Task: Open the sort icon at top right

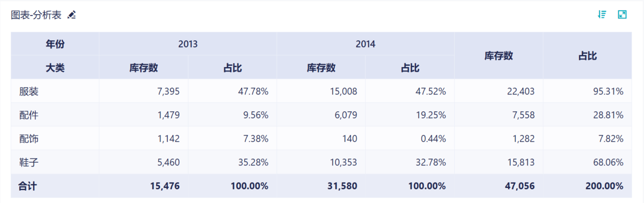Action: point(602,15)
